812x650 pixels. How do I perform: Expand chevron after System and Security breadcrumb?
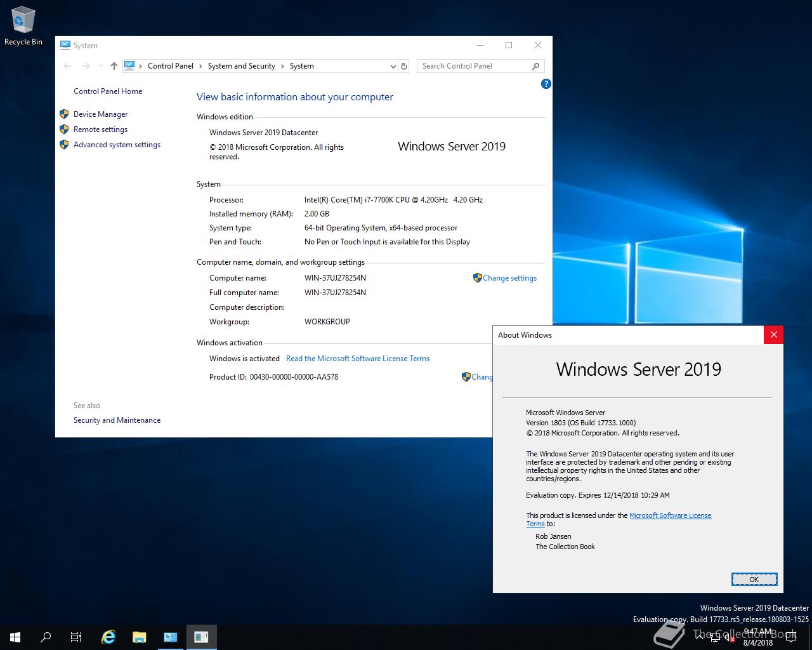(x=282, y=66)
